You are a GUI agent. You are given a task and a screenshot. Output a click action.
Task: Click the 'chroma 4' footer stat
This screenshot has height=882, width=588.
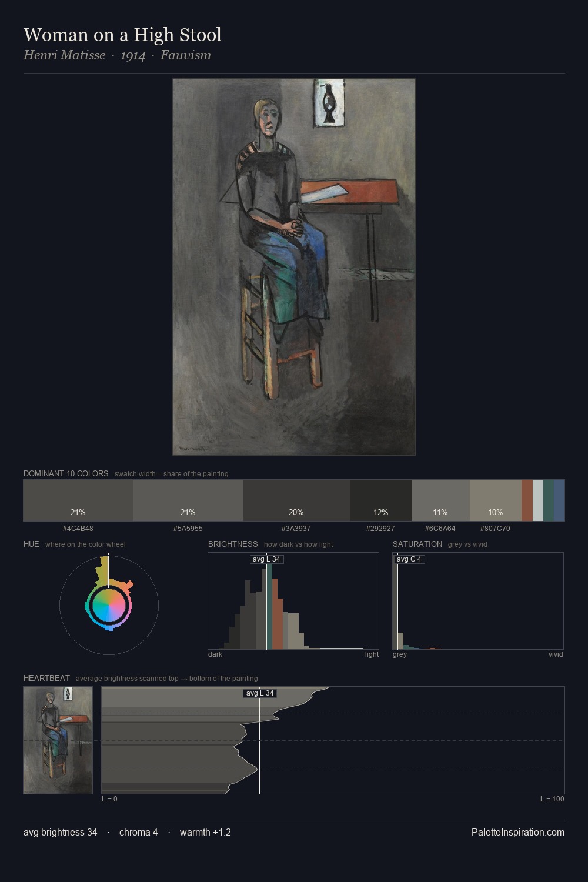[139, 832]
